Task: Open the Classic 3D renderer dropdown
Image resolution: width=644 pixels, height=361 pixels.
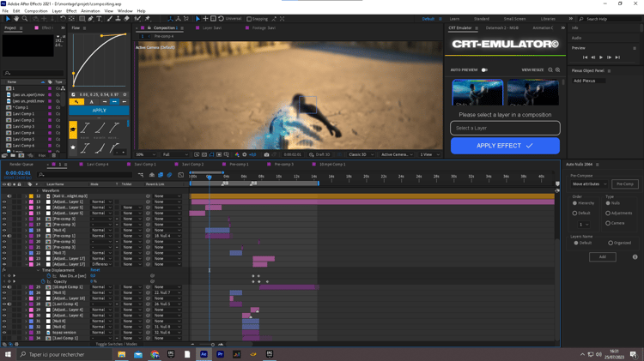Action: point(361,154)
